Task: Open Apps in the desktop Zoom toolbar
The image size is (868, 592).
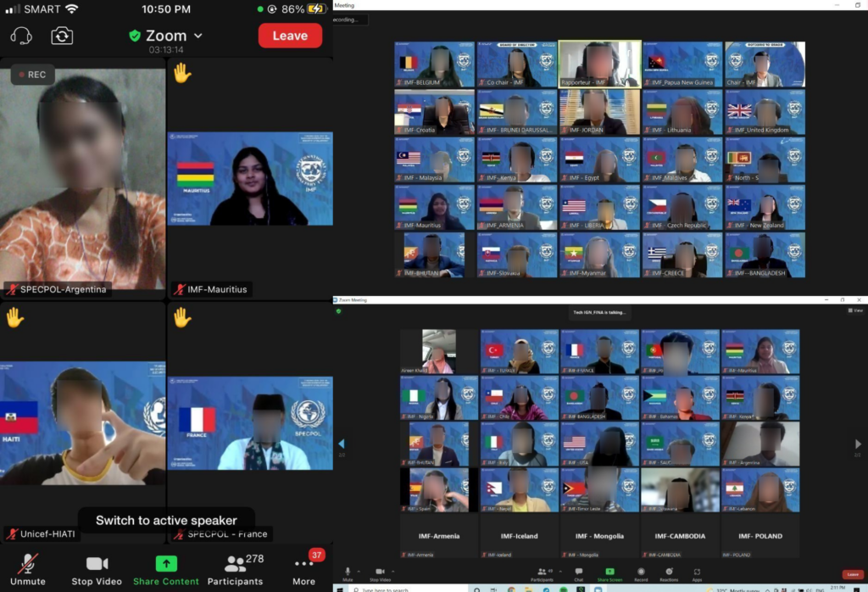Action: click(x=697, y=573)
